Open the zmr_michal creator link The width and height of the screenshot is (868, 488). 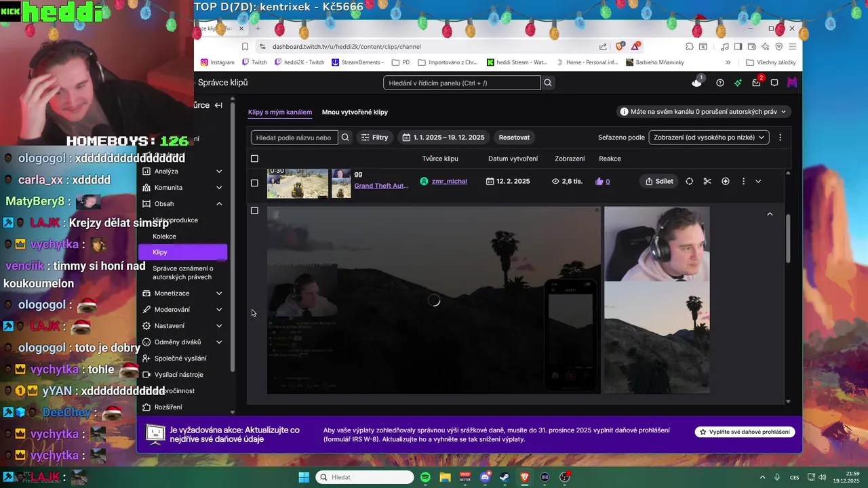click(449, 182)
